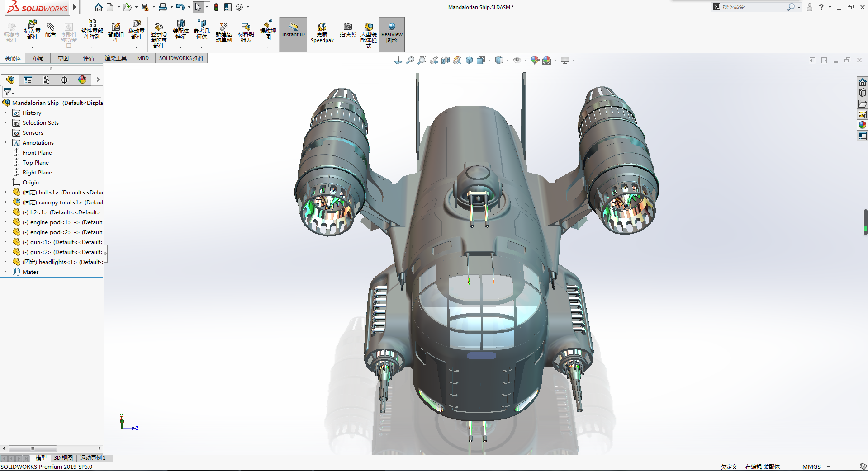Screen dimensions: 868x471
Task: Click the Mate (配合) paperclip tool
Action: (51, 29)
